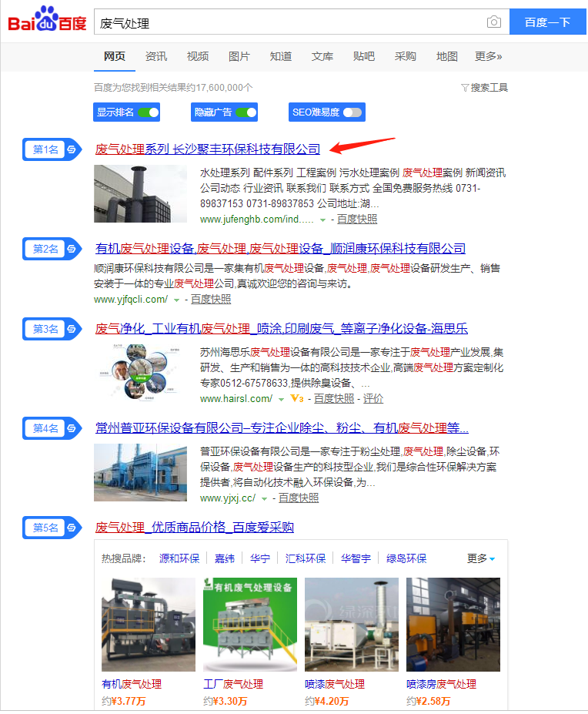This screenshot has height=714, width=588.
Task: Open thumbnail for 普亚环保 result
Action: pos(140,473)
